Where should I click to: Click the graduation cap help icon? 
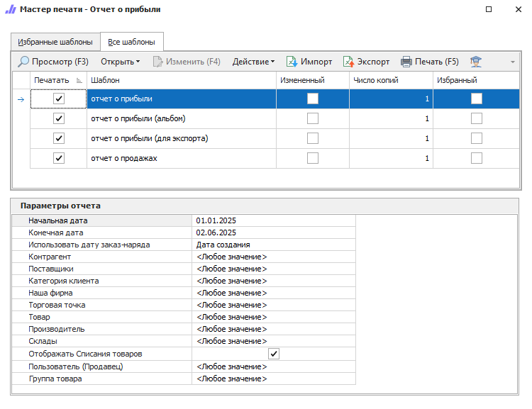pyautogui.click(x=475, y=62)
